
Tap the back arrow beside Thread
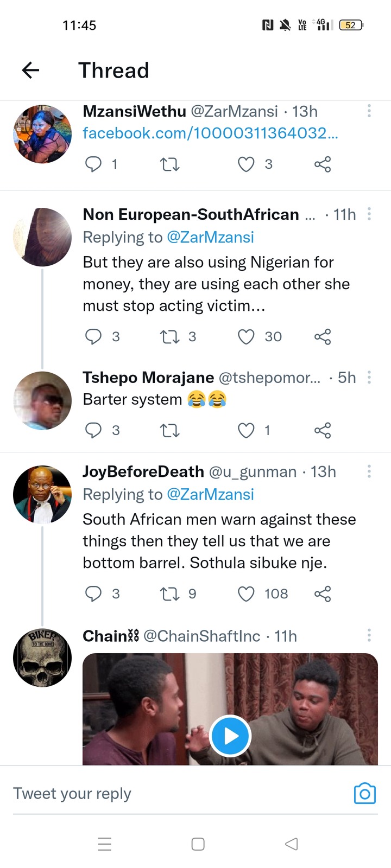point(30,70)
